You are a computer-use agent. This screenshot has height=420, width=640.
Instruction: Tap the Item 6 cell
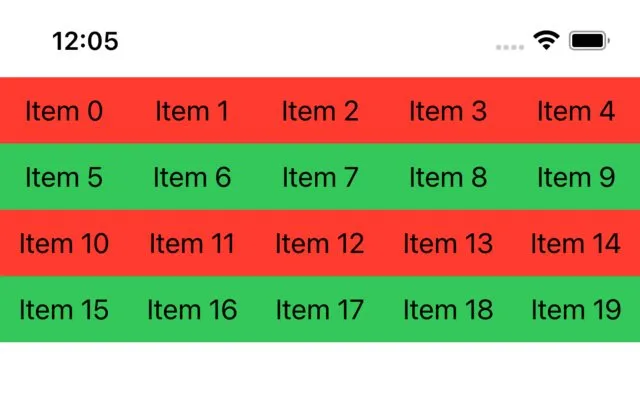pyautogui.click(x=192, y=177)
